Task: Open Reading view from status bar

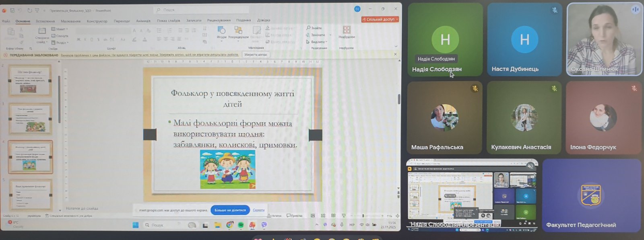Action: point(333,216)
